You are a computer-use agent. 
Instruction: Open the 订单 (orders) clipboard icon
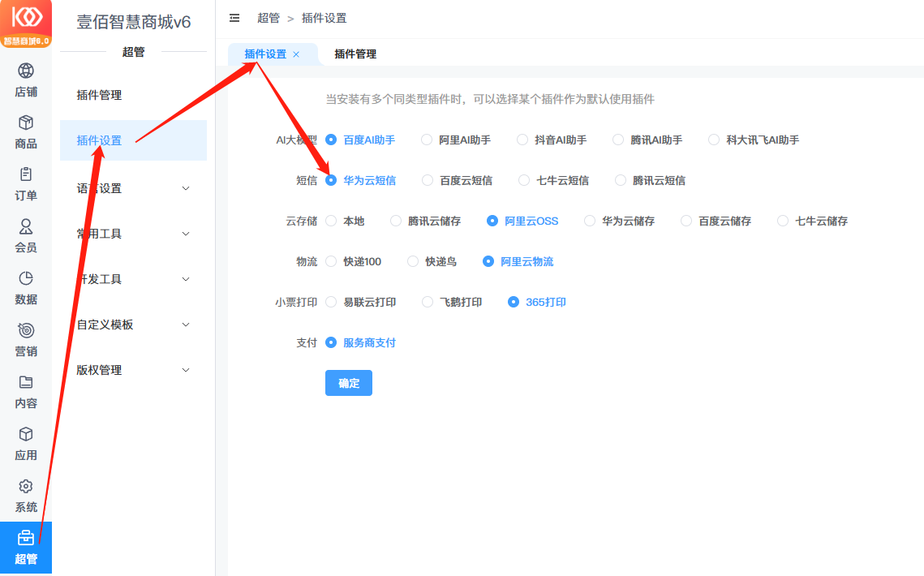click(26, 174)
